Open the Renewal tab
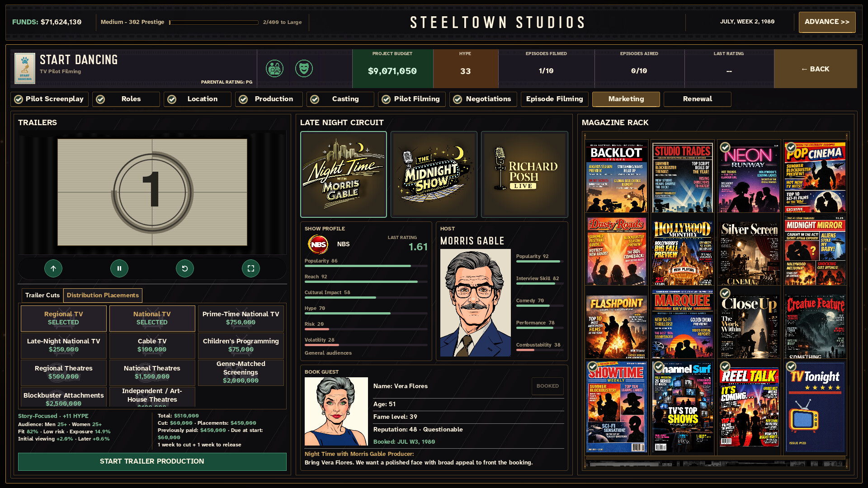The height and width of the screenshot is (488, 868). tap(697, 99)
